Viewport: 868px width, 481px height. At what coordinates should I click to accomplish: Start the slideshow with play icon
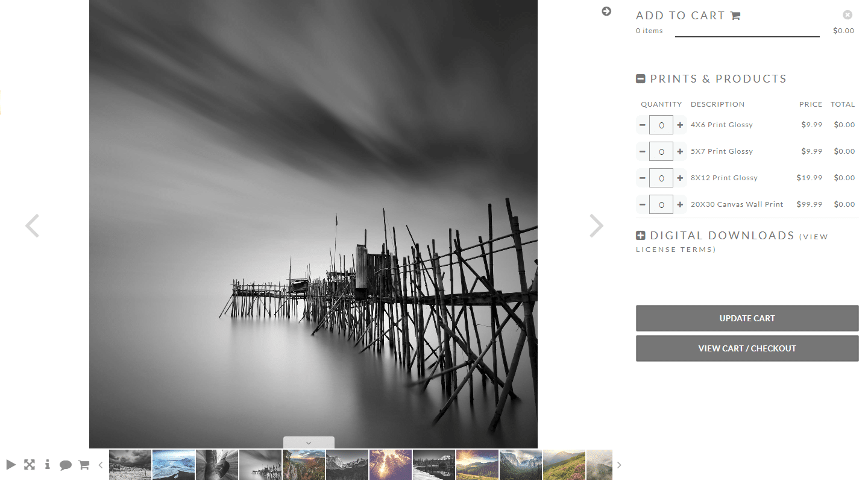(x=11, y=464)
